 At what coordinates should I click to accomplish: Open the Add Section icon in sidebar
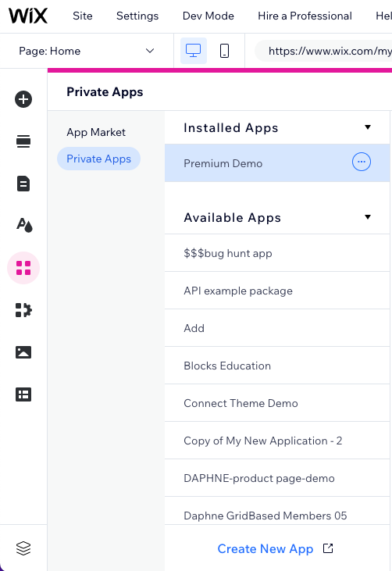click(23, 141)
